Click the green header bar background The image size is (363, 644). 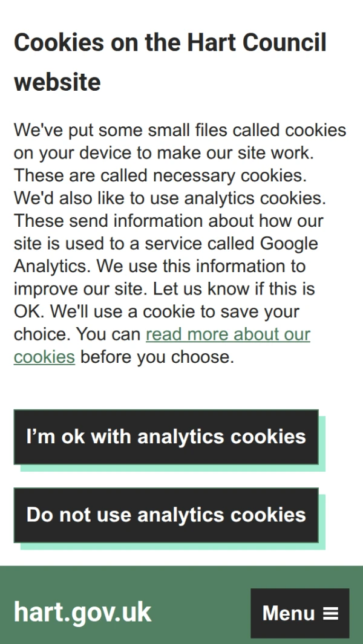pos(200,581)
